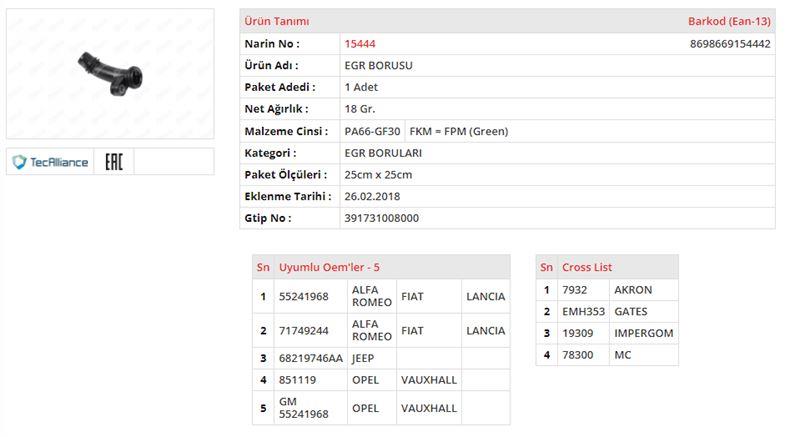This screenshot has width=800, height=437.
Task: Select package quantity 1 Adet
Action: [x=361, y=87]
